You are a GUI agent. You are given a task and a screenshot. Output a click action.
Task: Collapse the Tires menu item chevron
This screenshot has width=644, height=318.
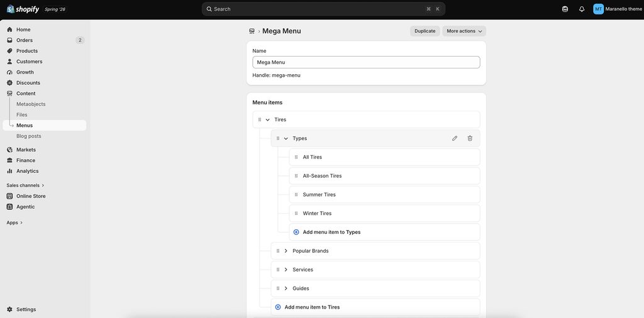268,119
